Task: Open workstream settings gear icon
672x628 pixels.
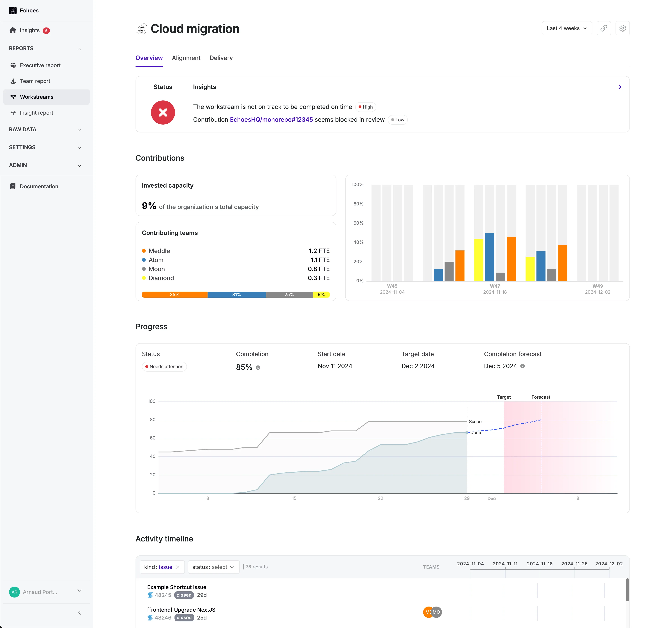Action: tap(622, 28)
